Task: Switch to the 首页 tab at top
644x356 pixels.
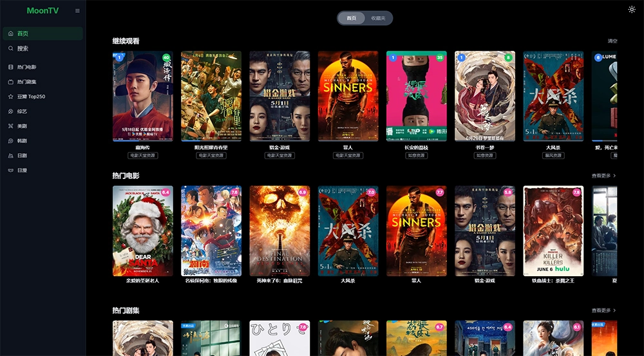Action: click(x=351, y=18)
